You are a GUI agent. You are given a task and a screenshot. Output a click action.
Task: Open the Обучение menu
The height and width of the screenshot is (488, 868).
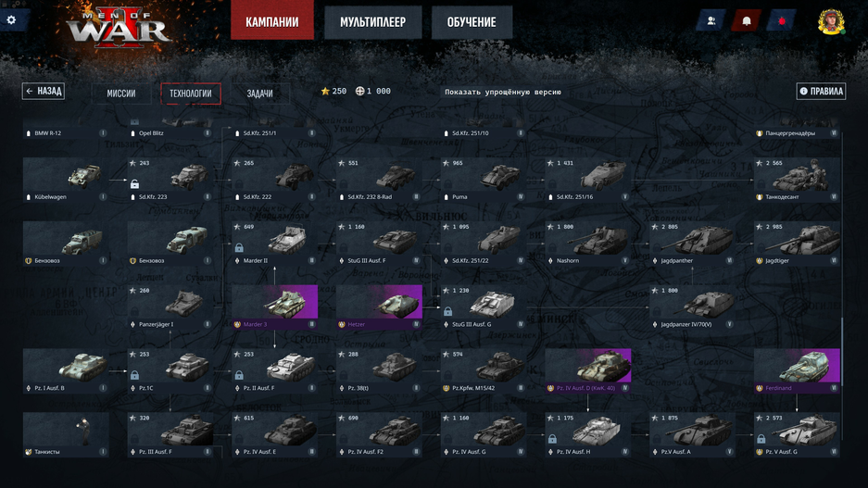click(x=472, y=22)
